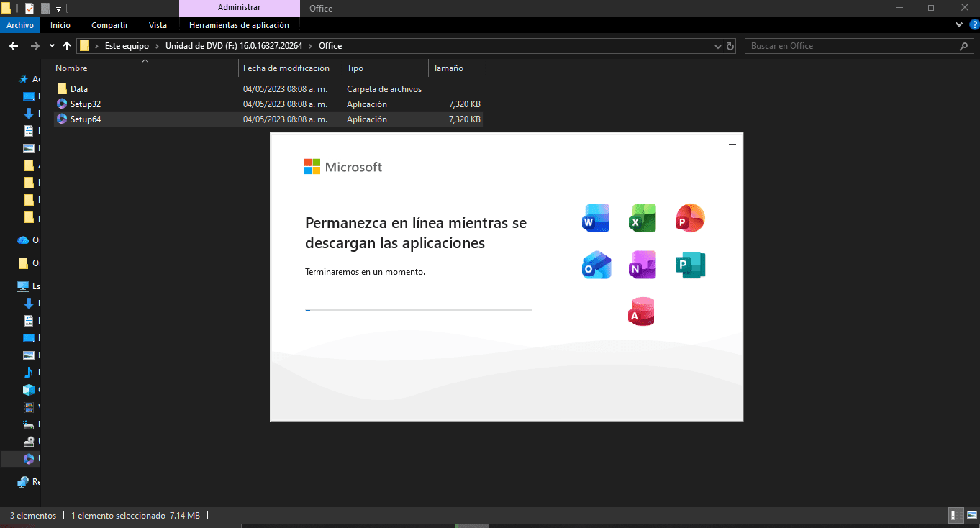Image resolution: width=980 pixels, height=528 pixels.
Task: Click the Administrar contextual tab
Action: coord(240,8)
